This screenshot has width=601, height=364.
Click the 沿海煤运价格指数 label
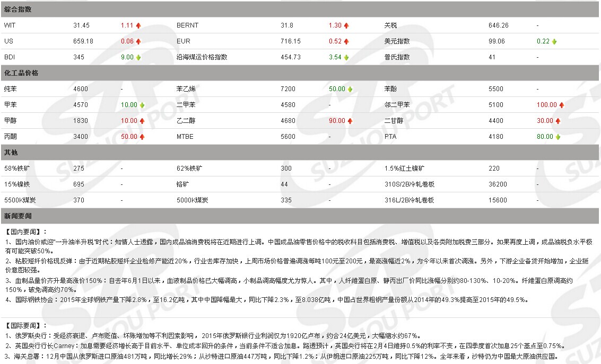point(202,57)
